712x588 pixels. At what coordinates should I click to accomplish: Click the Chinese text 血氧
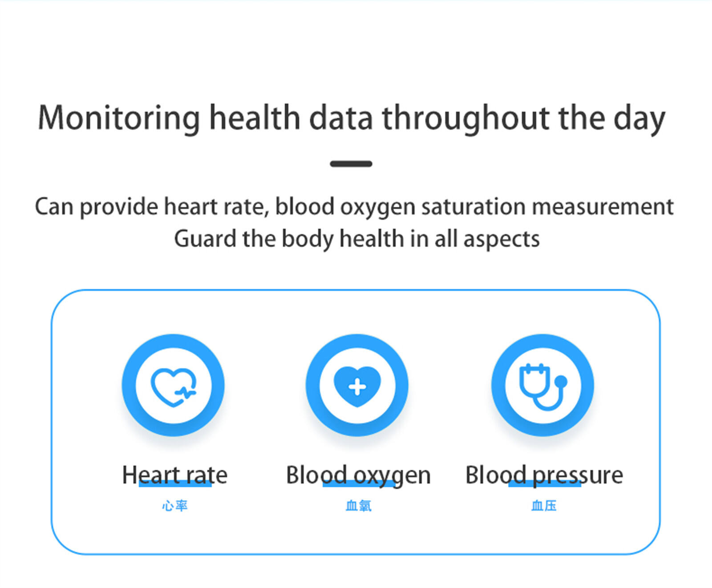(358, 506)
